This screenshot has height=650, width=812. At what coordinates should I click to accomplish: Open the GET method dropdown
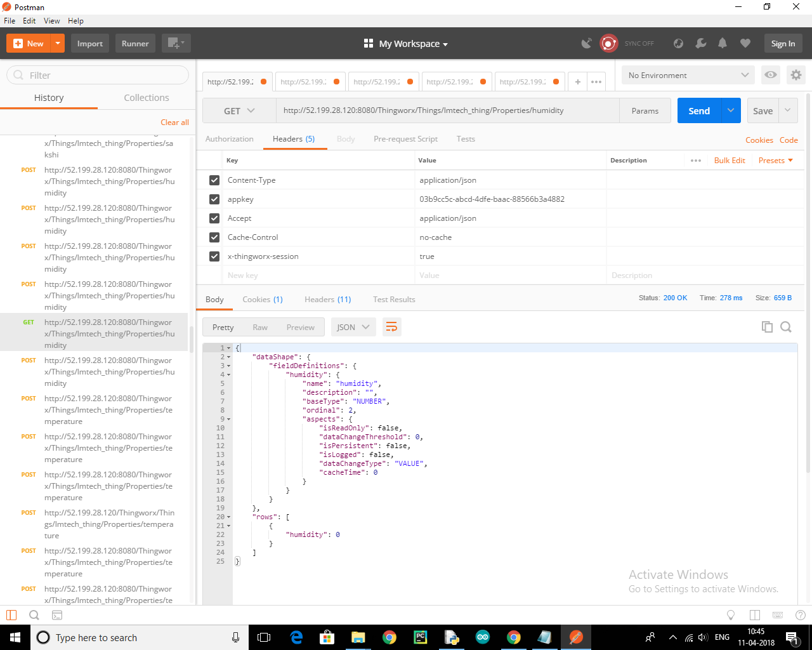pos(239,110)
